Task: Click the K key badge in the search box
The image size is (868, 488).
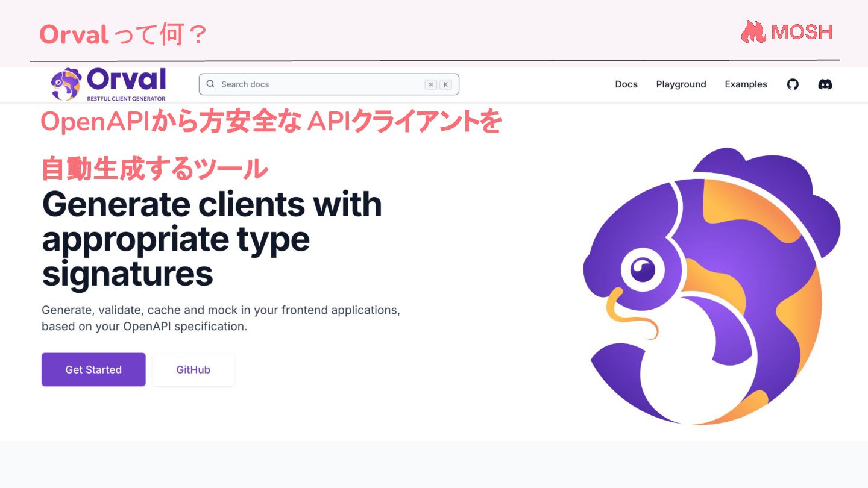Action: (445, 85)
